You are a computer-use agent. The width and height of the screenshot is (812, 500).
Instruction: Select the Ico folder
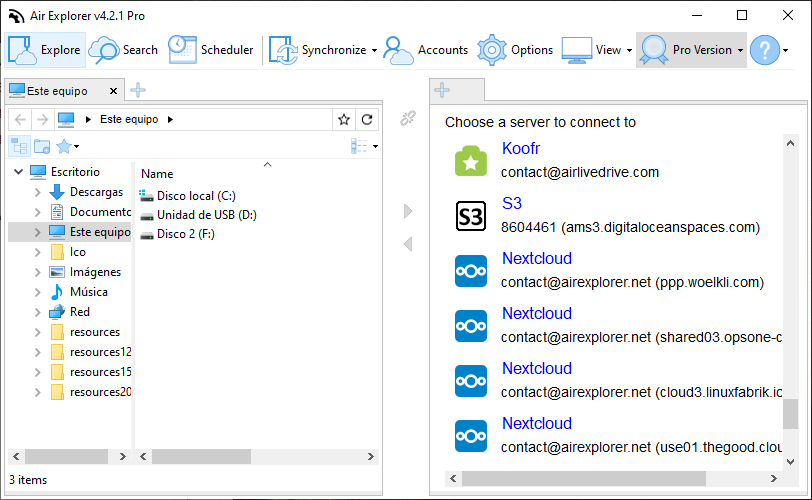78,252
